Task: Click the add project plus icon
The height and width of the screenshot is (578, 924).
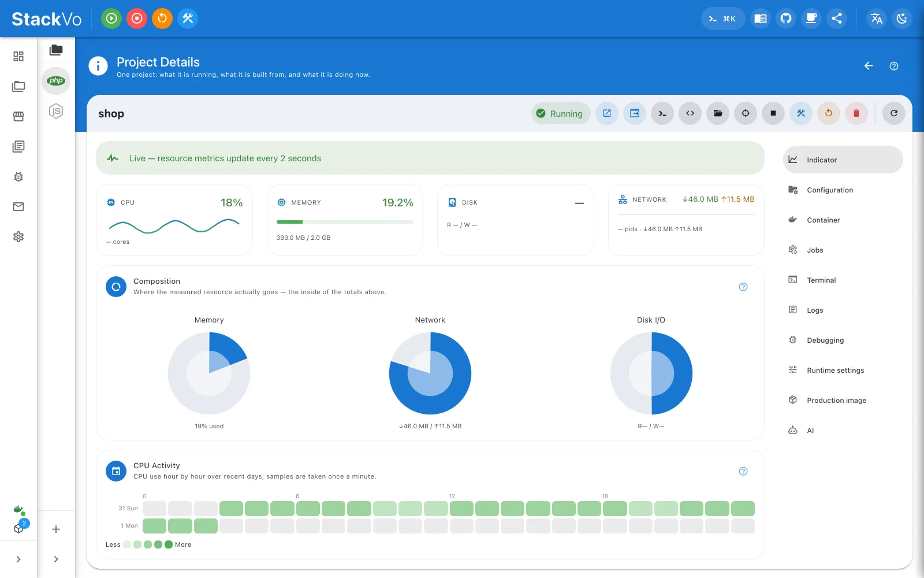Action: coord(56,529)
